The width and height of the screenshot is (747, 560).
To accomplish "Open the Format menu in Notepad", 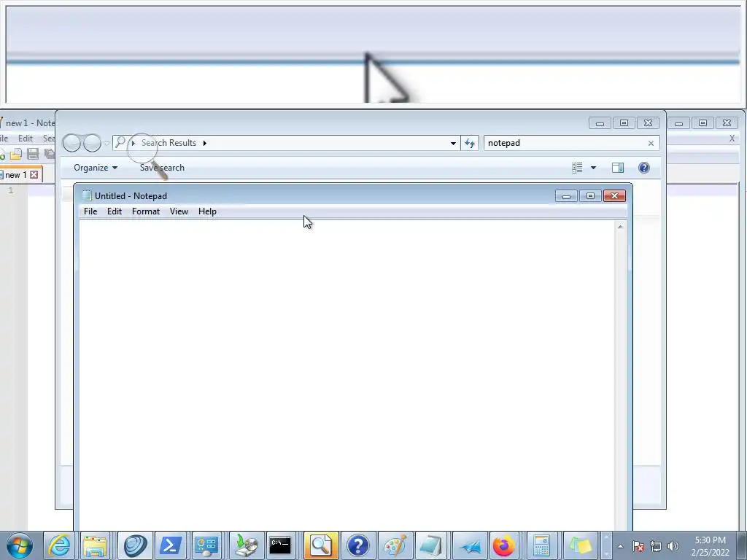I will point(146,211).
